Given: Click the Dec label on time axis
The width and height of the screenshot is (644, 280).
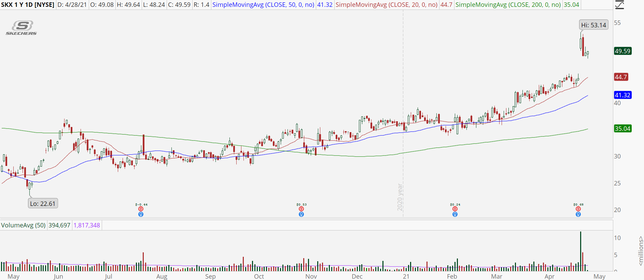Looking at the screenshot, I should click(x=357, y=276).
